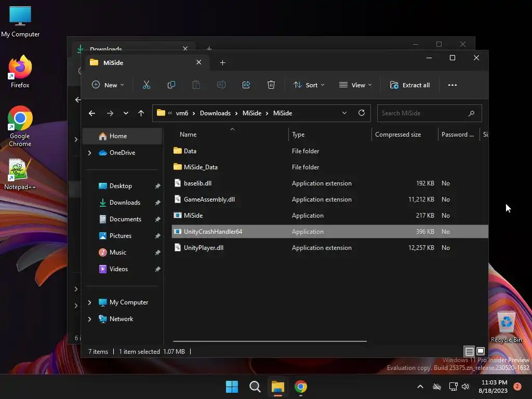532x399 pixels.
Task: Open the New item dropdown
Action: pyautogui.click(x=108, y=85)
